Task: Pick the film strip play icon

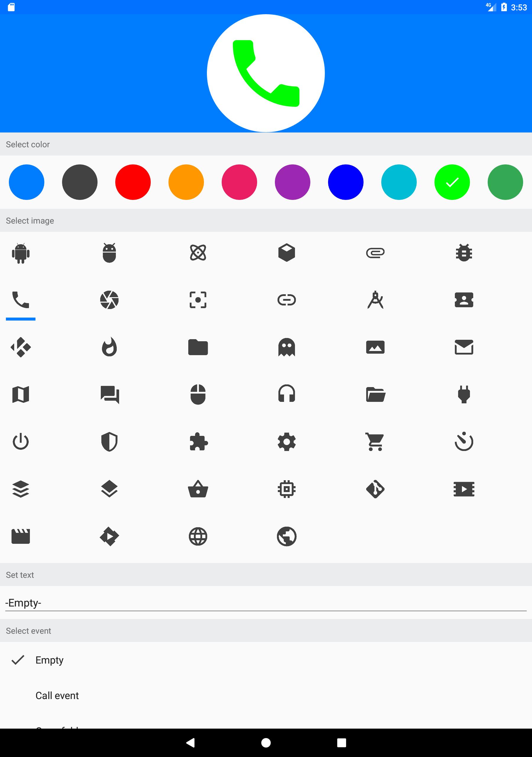Action: point(464,489)
